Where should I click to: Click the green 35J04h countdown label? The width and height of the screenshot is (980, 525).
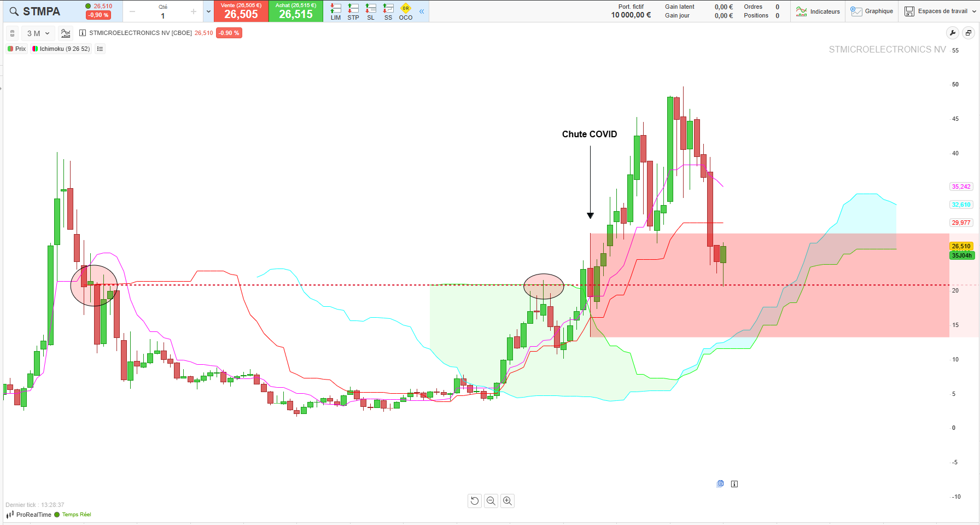pos(962,255)
